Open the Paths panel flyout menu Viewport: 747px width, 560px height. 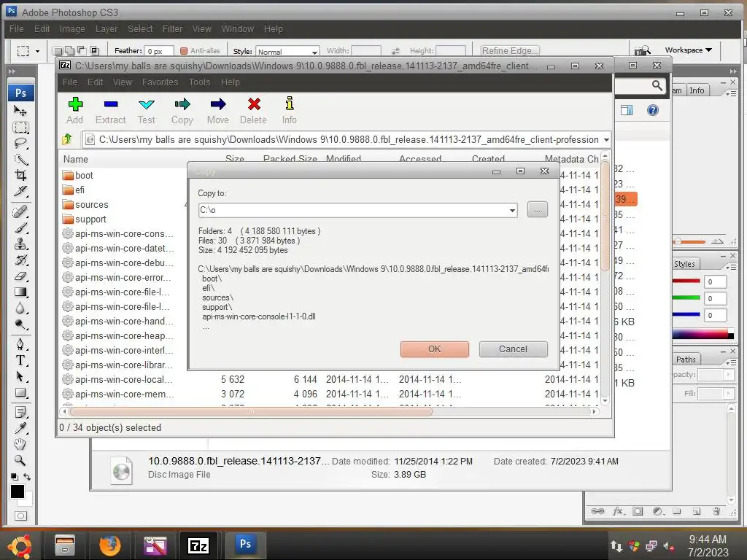tap(731, 363)
